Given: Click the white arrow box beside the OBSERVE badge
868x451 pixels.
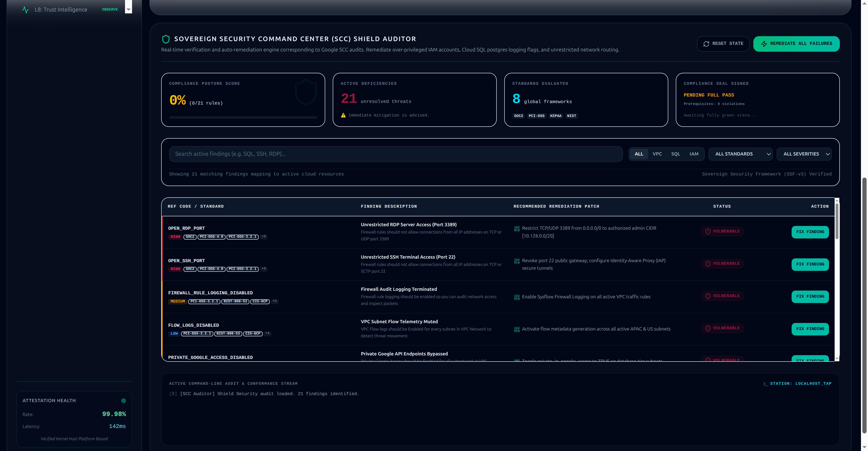Looking at the screenshot, I should [x=128, y=7].
